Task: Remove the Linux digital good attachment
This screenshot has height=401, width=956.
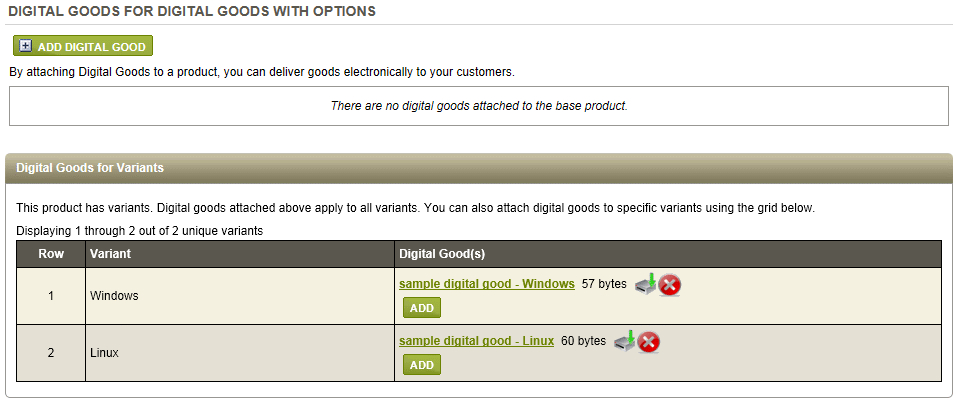Action: click(649, 342)
